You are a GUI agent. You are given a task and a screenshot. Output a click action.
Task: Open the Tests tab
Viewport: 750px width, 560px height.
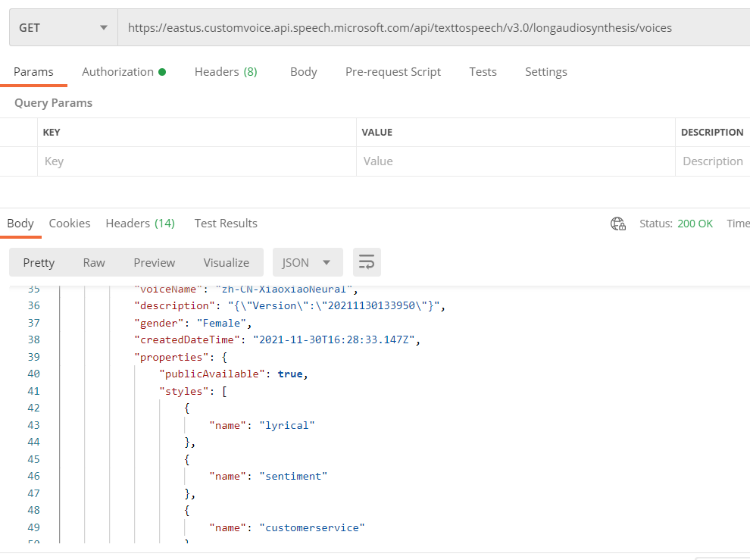tap(483, 72)
